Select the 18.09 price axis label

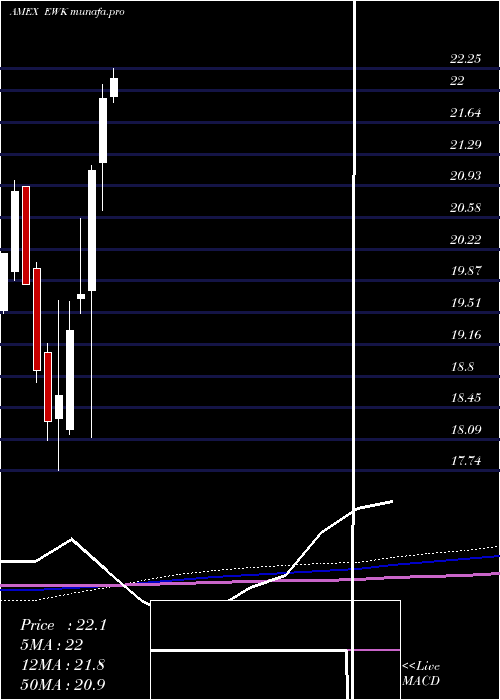466,429
